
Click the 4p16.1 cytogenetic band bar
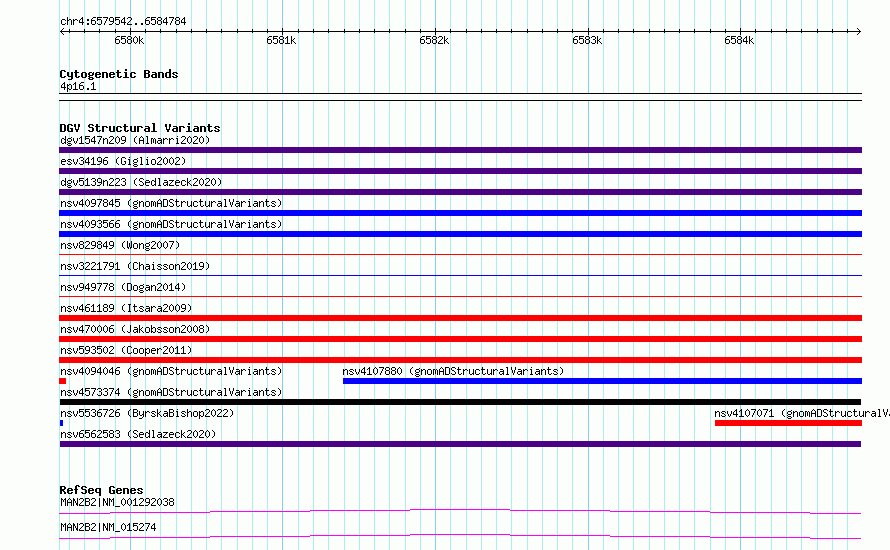[460, 97]
